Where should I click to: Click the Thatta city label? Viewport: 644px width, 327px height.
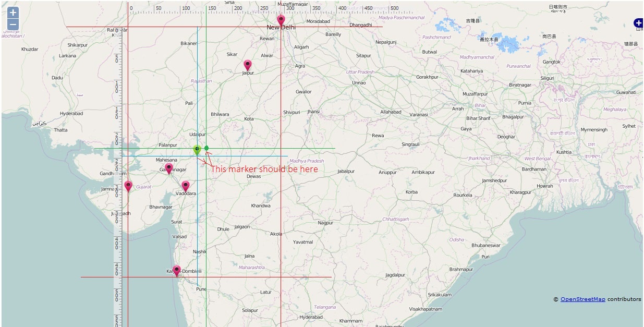pyautogui.click(x=60, y=130)
